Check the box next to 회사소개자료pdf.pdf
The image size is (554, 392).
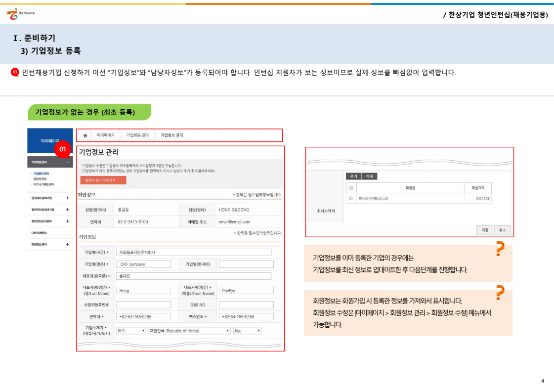[351, 198]
